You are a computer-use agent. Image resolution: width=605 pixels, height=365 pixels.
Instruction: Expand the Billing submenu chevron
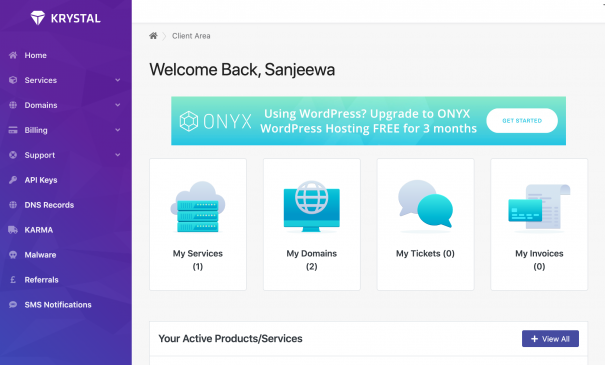point(118,130)
